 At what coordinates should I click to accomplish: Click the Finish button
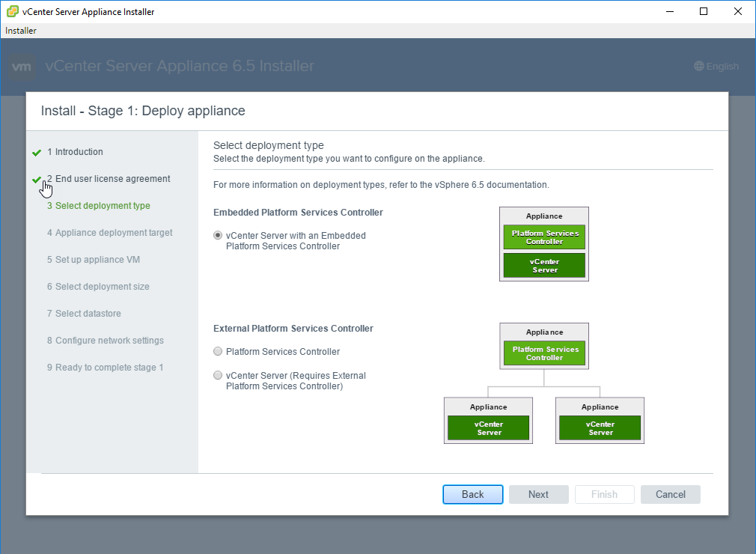(x=605, y=494)
